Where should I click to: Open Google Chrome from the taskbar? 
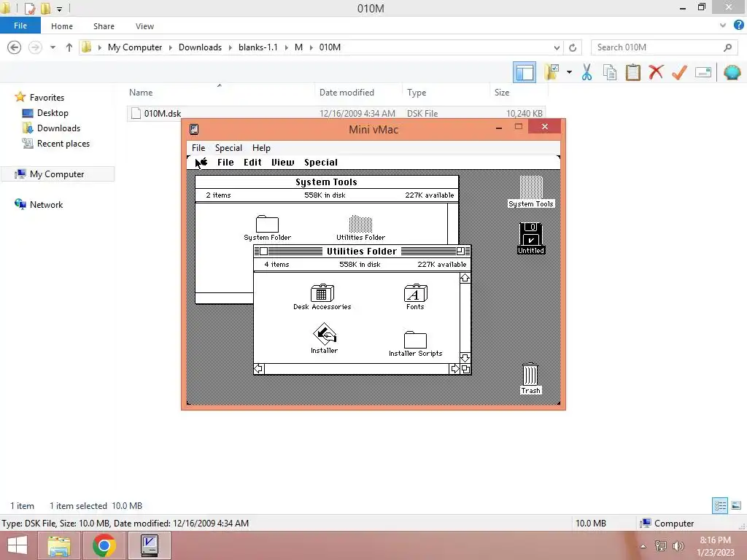coord(104,545)
